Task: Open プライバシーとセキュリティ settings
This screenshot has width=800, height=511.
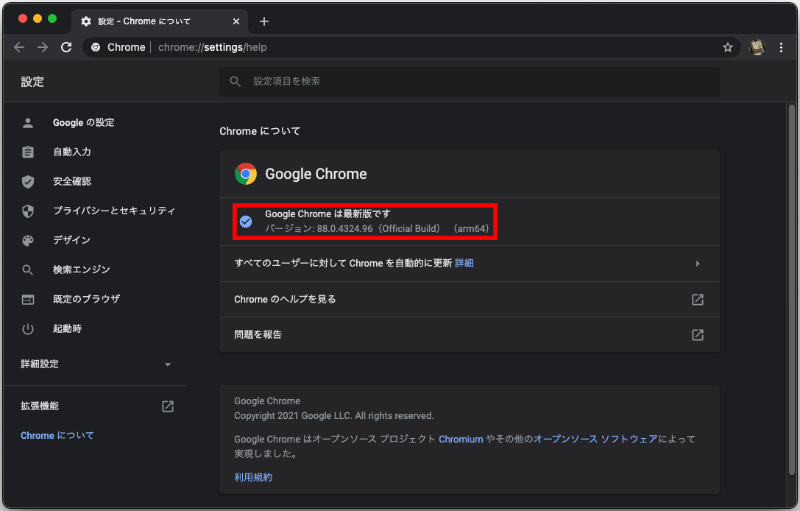Action: click(114, 211)
